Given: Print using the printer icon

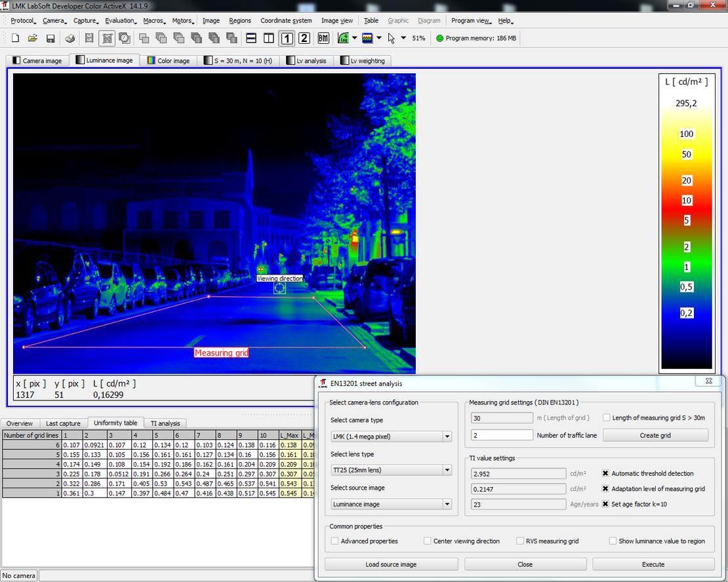Looking at the screenshot, I should click(70, 38).
